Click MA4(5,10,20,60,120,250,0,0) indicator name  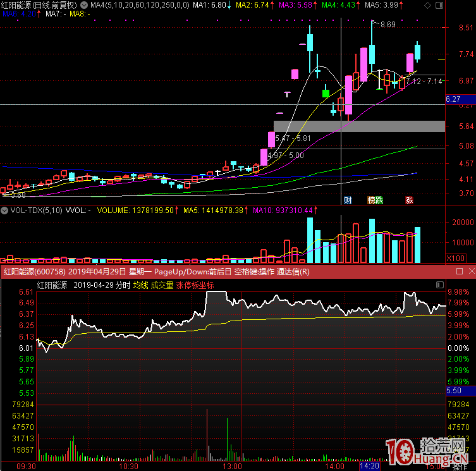coord(140,5)
